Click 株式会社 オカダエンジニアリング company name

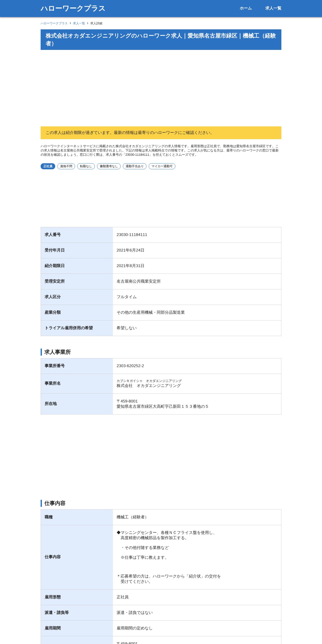[x=149, y=386]
